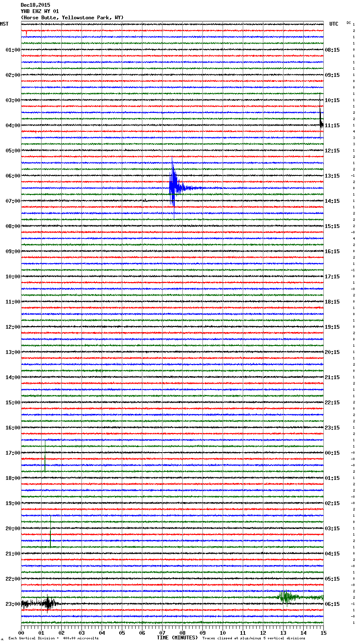Select the 09:00 MST time label
Screen dimensions: 357x644
pos(13,251)
